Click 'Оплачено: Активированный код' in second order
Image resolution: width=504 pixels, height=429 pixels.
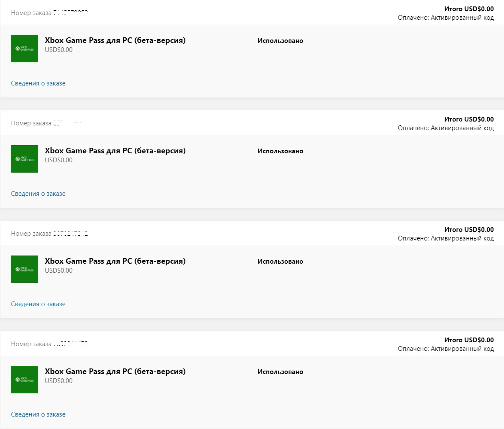click(x=446, y=128)
